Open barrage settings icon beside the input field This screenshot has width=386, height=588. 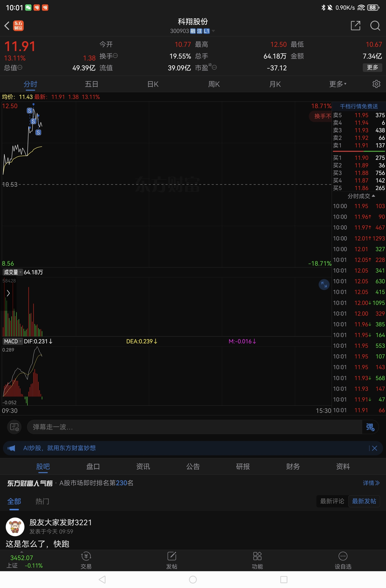[x=14, y=427]
